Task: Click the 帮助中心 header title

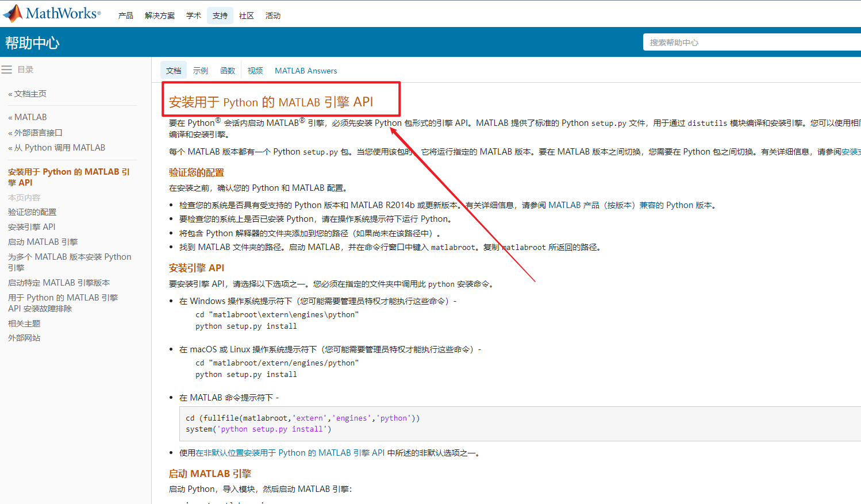Action: point(33,43)
